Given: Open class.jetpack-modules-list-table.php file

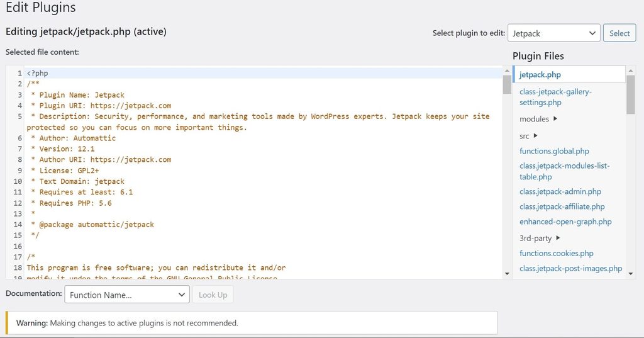Looking at the screenshot, I should 564,171.
